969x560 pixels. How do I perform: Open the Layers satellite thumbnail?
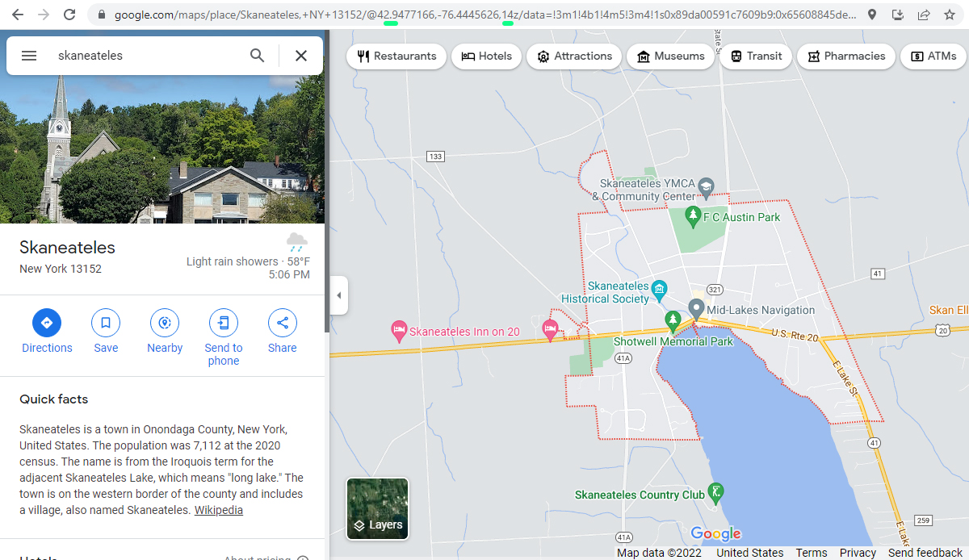pos(378,508)
